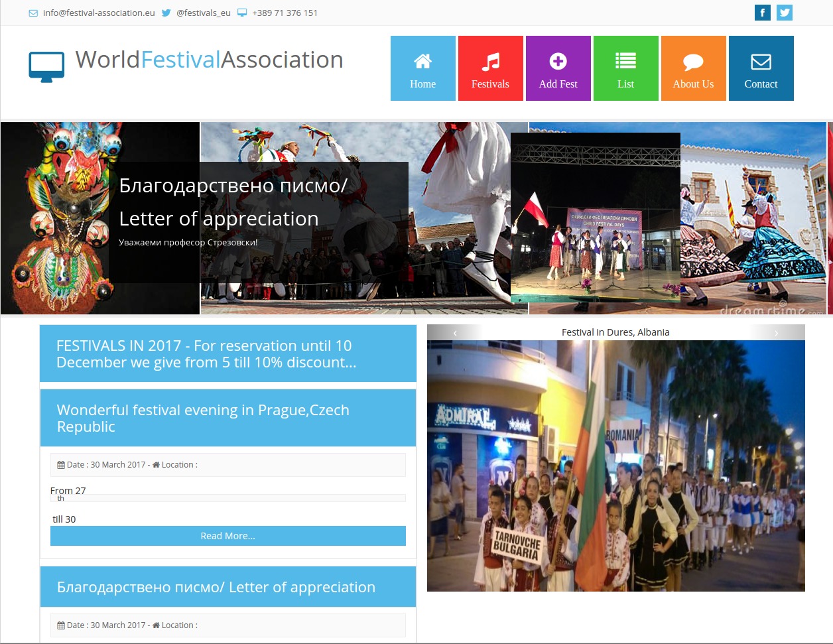
Task: Click the Festival in Dures, Albania photo
Action: click(x=615, y=464)
